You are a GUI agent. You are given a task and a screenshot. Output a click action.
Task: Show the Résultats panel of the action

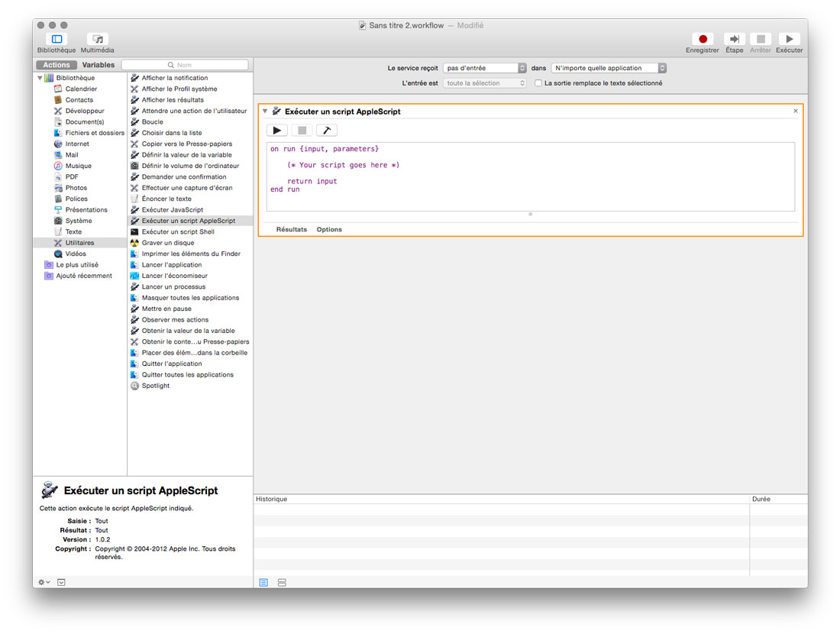292,229
